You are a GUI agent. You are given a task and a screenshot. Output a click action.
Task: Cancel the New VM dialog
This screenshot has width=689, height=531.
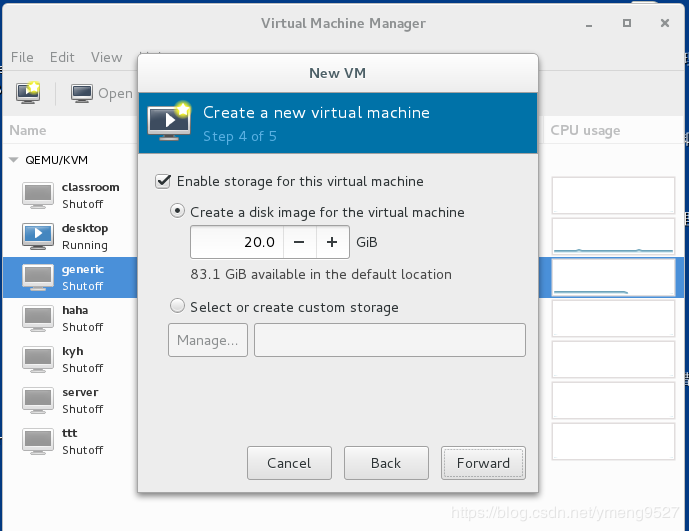289,463
